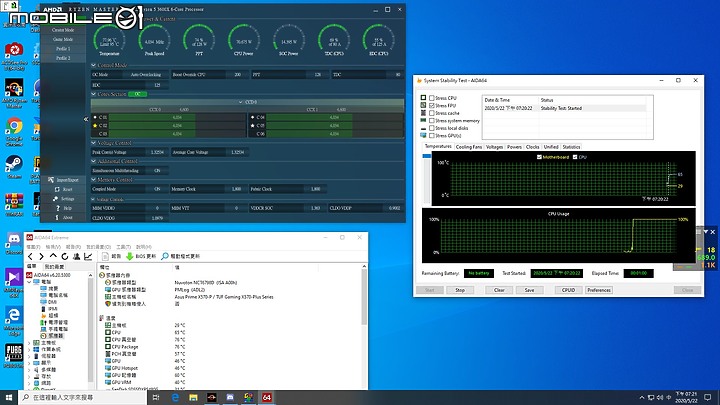Click AIDA64 refresh icon
The height and width of the screenshot is (405, 720).
pyautogui.click(x=65, y=256)
